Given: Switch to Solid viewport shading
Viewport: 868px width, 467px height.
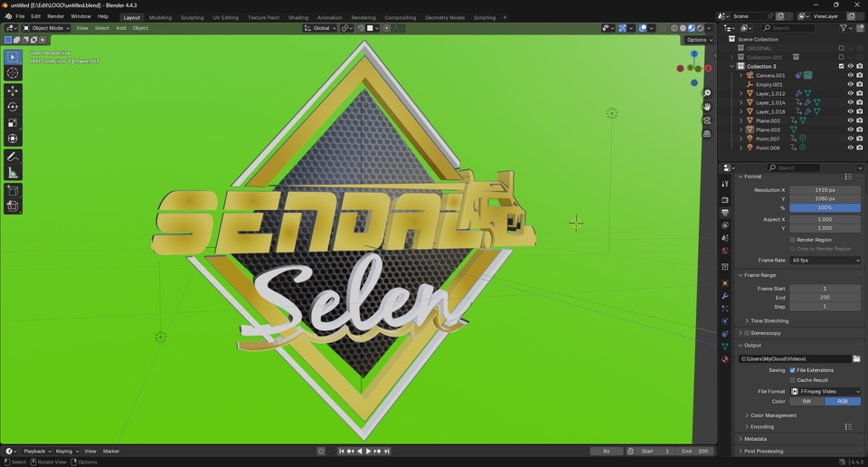Looking at the screenshot, I should 683,28.
